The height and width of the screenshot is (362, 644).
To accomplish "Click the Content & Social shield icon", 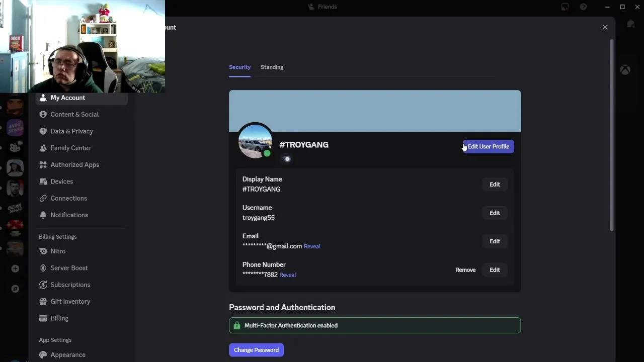I will 43,114.
